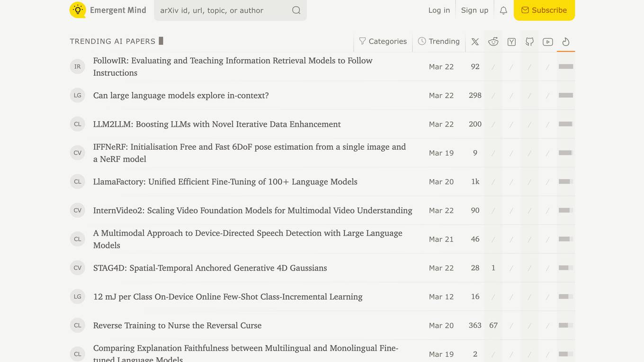Open the Trending time dropdown
The width and height of the screenshot is (644, 362).
[x=438, y=42]
